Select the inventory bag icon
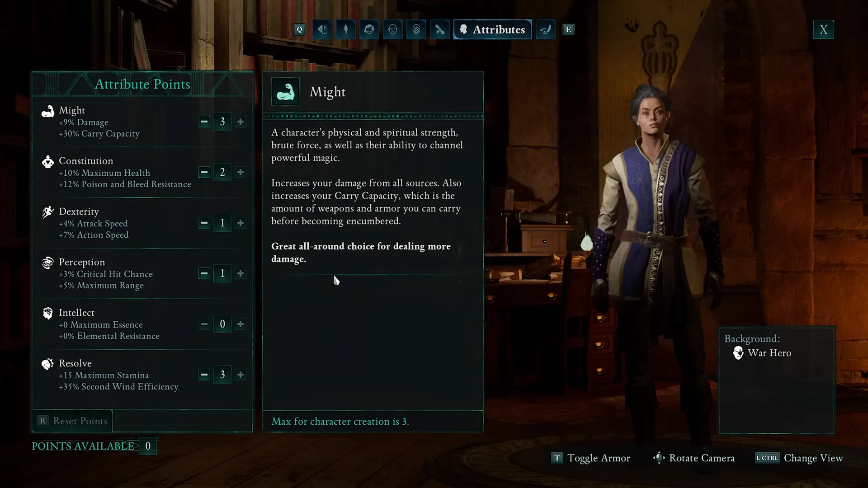This screenshot has height=488, width=868. coord(322,29)
